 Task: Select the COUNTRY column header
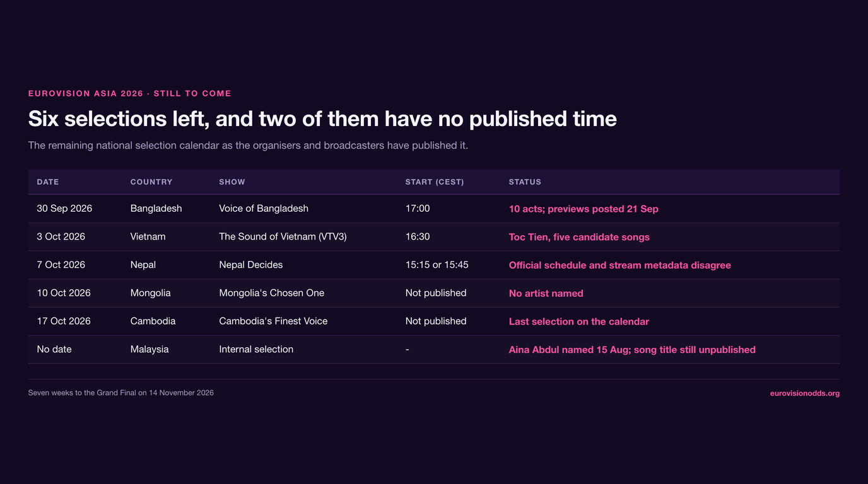coord(151,182)
